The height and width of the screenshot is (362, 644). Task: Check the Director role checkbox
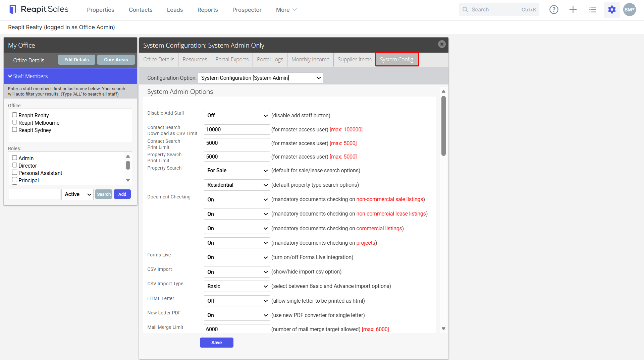(x=14, y=165)
